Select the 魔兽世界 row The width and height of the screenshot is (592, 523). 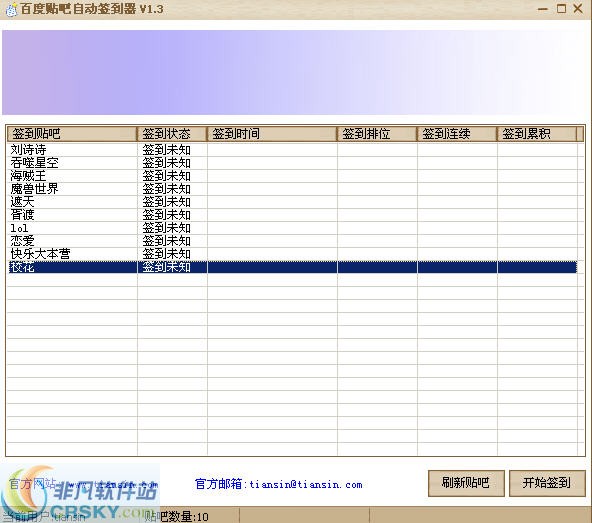coord(292,189)
